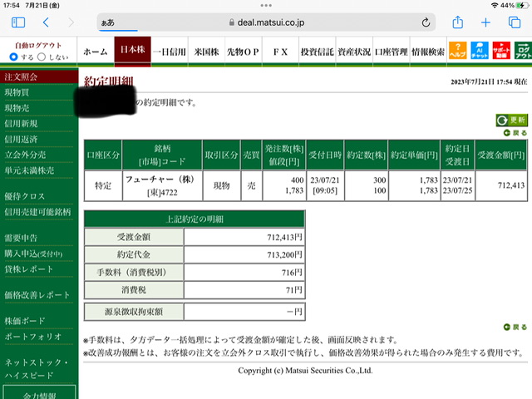Viewport: 532px width, 399px height.
Task: Open the orange ヘルプ help icon
Action: coord(458,51)
